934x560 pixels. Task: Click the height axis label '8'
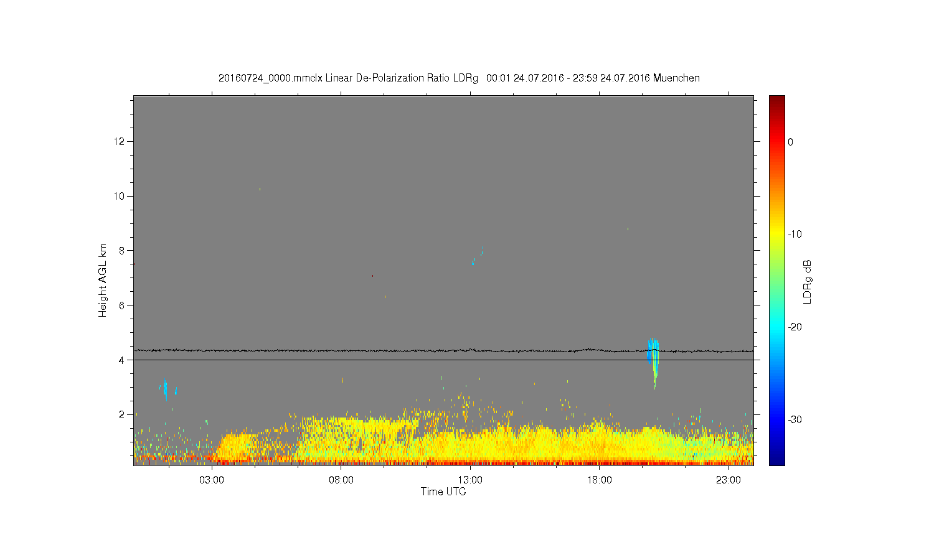pos(122,251)
